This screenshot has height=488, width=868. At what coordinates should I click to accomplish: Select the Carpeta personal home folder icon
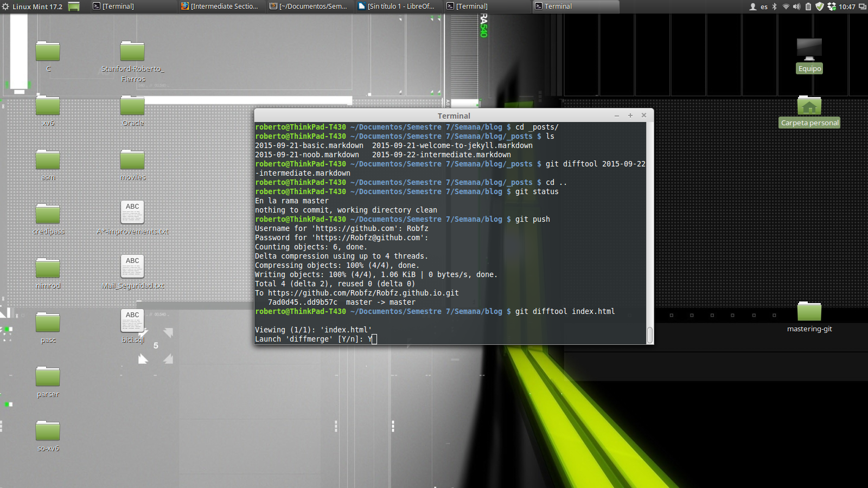809,106
